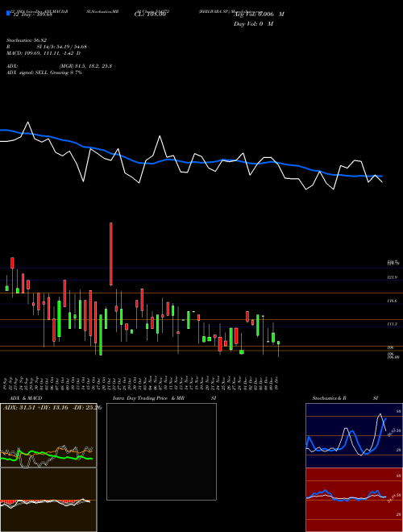Click the blue stochastics indicator chart panel
Viewport: 403px width, 532px height.
(354, 435)
